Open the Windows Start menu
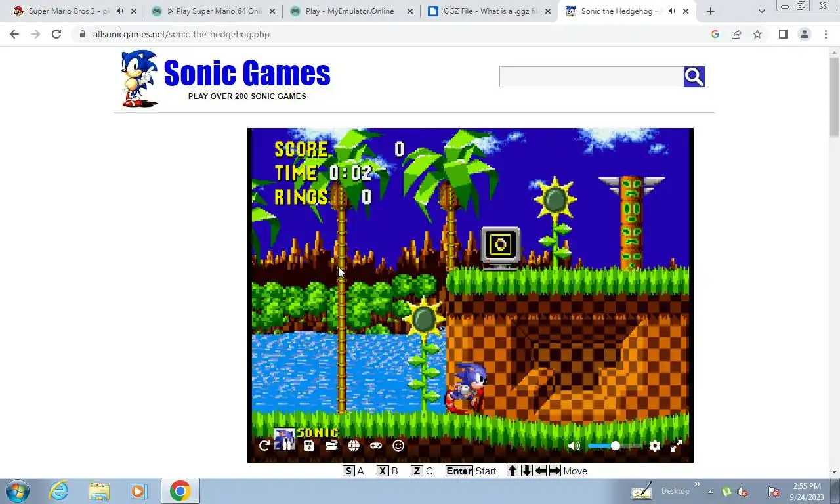The height and width of the screenshot is (504, 840). coord(18,491)
